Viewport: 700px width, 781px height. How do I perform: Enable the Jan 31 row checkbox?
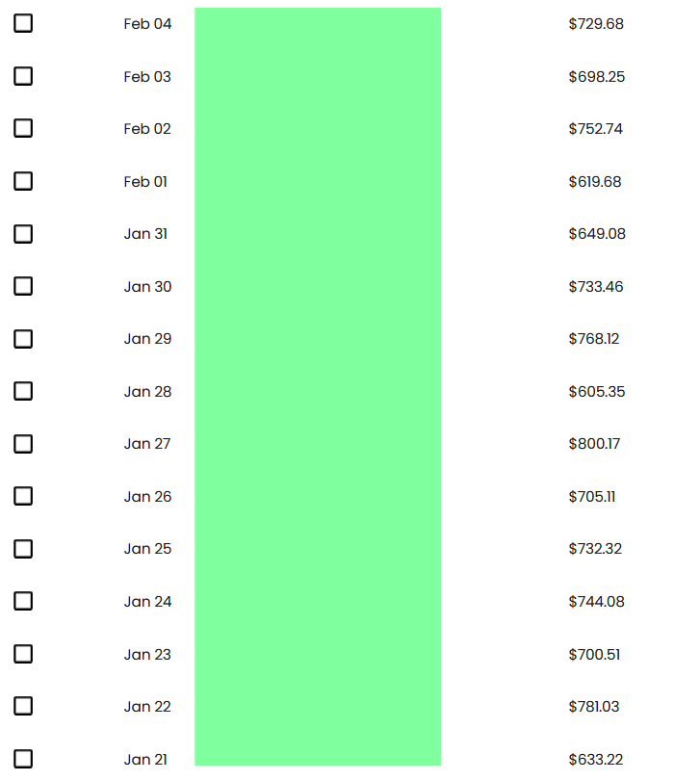pos(23,234)
